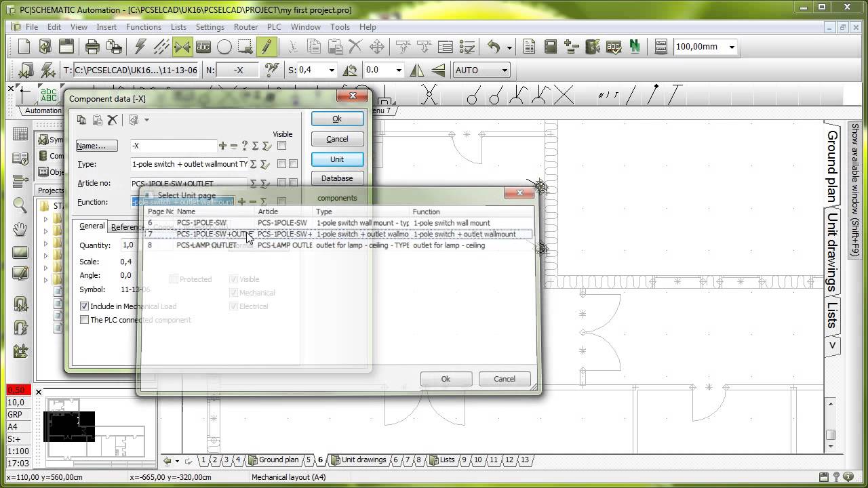Click the Move arrows icon
This screenshot has height=488, width=868.
coord(376,47)
